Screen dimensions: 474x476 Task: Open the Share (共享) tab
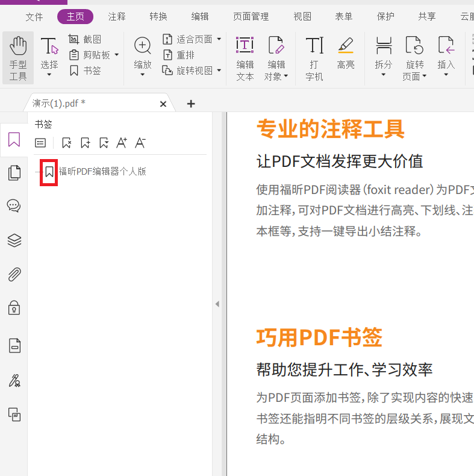tap(427, 16)
